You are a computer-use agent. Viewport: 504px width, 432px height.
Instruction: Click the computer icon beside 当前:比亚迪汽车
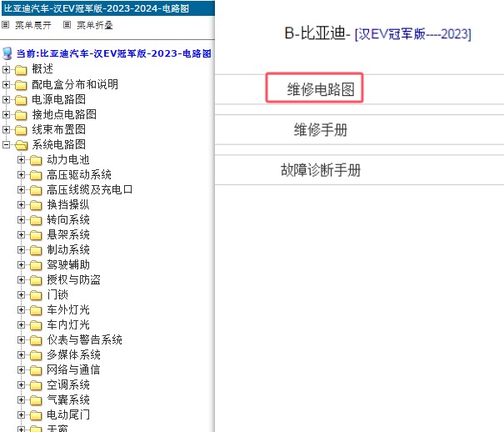click(7, 53)
